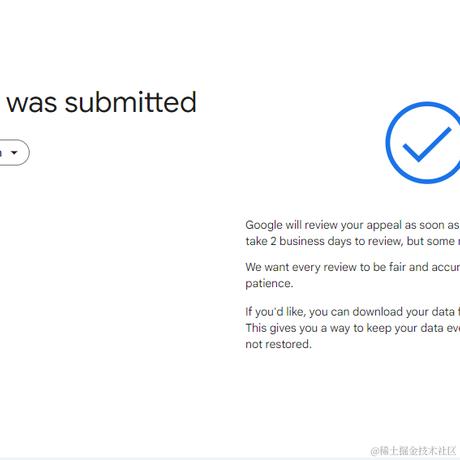
Task: Click the word 'patience.'
Action: pos(269,284)
